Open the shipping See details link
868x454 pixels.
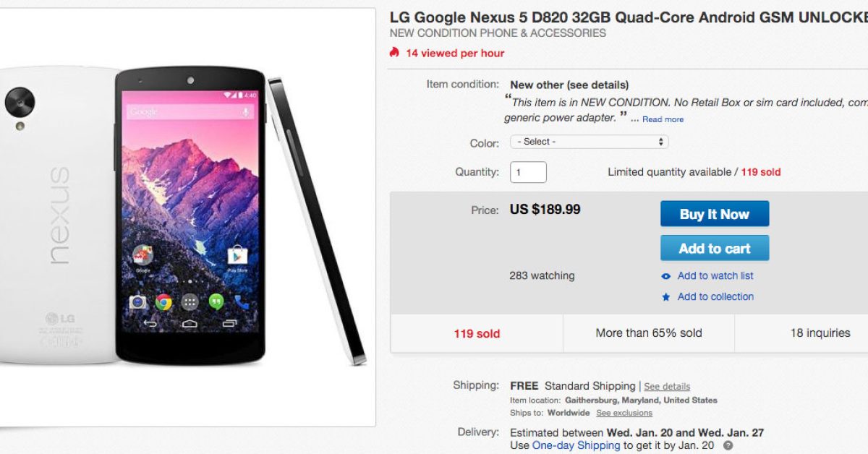point(667,387)
